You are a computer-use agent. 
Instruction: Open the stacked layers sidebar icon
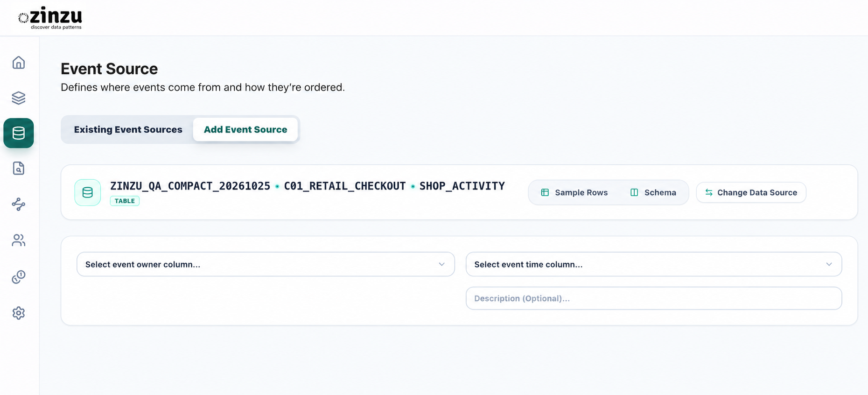[19, 98]
